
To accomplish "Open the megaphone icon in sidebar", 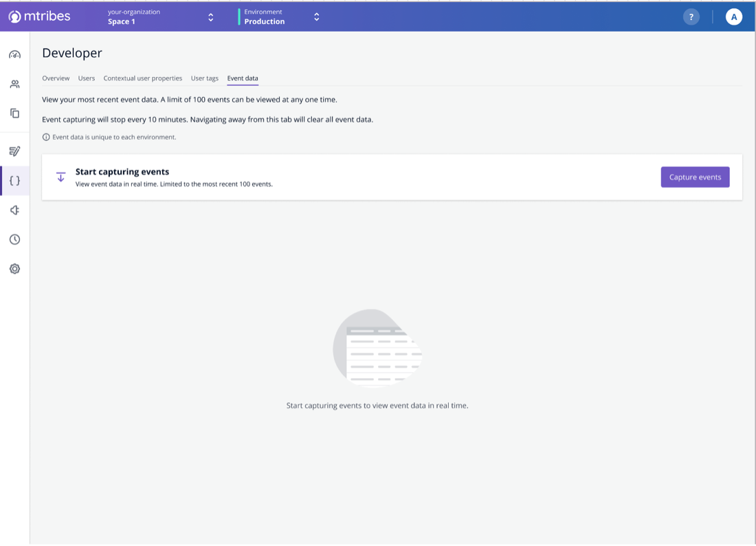I will click(15, 210).
